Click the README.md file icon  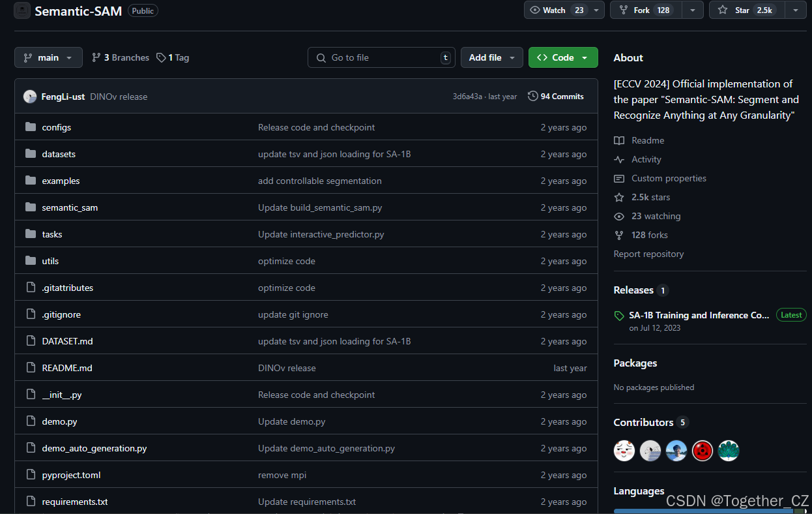point(30,368)
